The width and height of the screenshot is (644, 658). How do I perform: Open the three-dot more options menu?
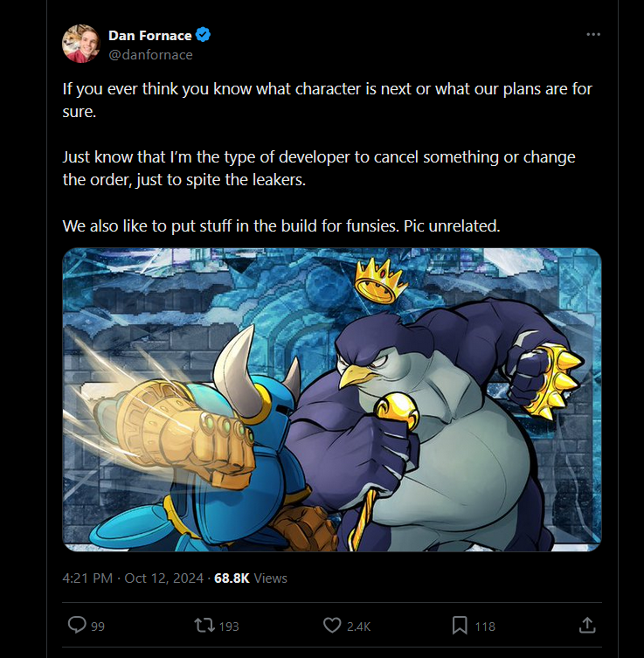(593, 35)
